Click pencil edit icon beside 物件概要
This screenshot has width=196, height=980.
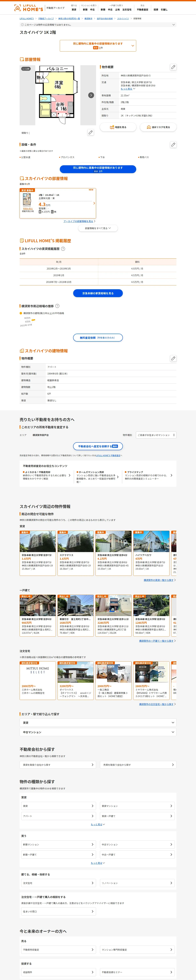pos(173,67)
